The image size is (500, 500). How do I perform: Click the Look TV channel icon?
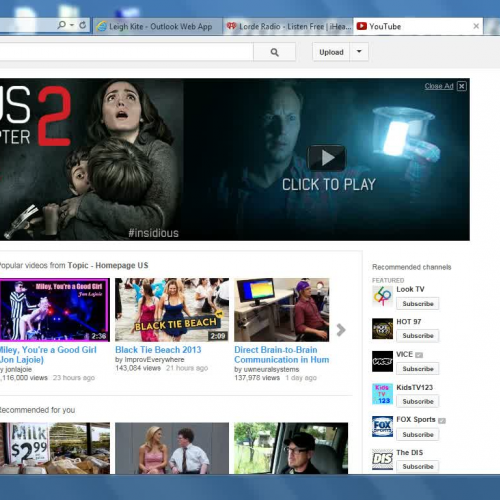pyautogui.click(x=382, y=296)
